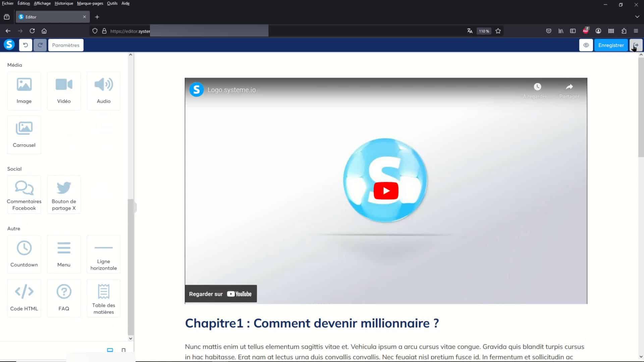Viewport: 644px width, 362px height.
Task: Add a Vidéo element
Action: click(x=64, y=91)
